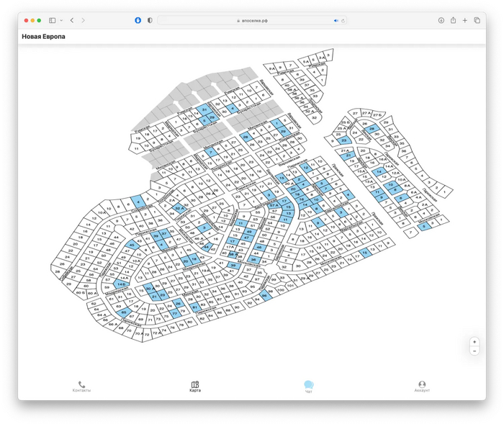Select plot 3 A
Viewport: 504px width, 424px height.
pos(321,57)
